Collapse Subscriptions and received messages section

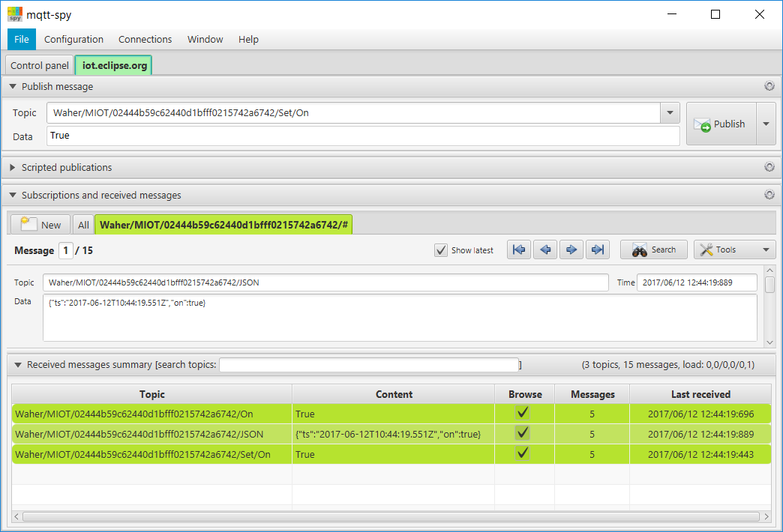(13, 195)
